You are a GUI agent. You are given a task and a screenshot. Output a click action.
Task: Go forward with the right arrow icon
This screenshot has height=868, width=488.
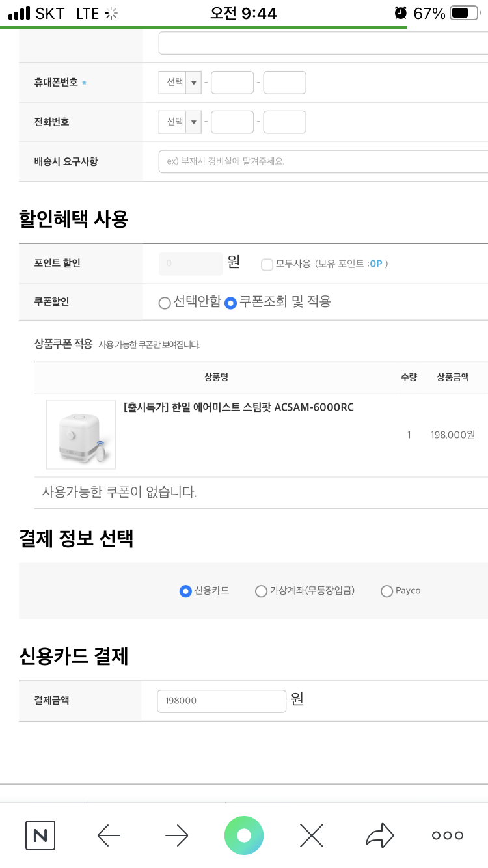point(176,835)
